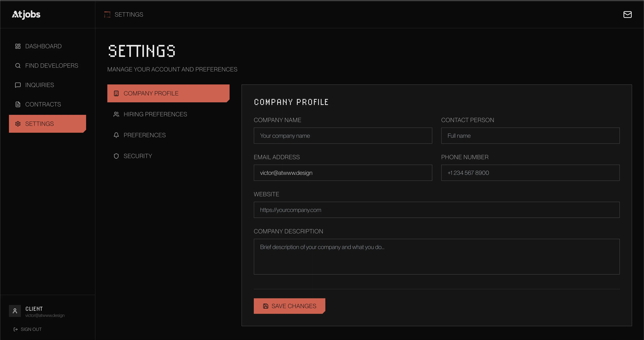
Task: Open the Hiring Preferences section
Action: pos(155,114)
